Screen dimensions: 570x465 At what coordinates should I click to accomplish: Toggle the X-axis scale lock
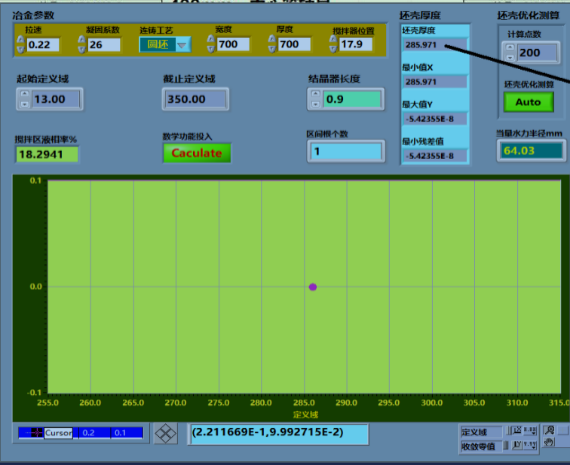(508, 430)
